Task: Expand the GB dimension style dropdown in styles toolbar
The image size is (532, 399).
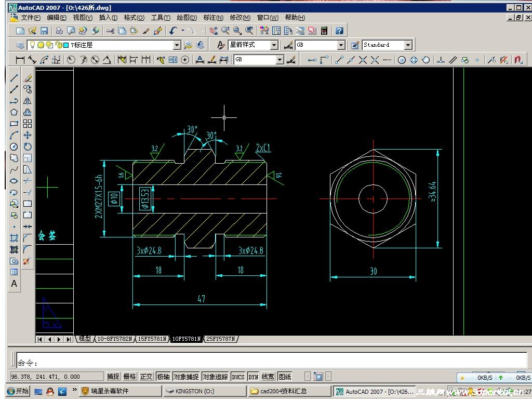Action: [x=341, y=45]
